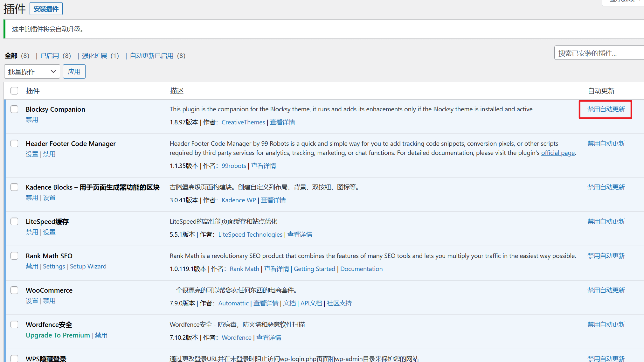Open LiteSpeed缓存 设置 link
Viewport: 644px width, 362px height.
coord(49,232)
